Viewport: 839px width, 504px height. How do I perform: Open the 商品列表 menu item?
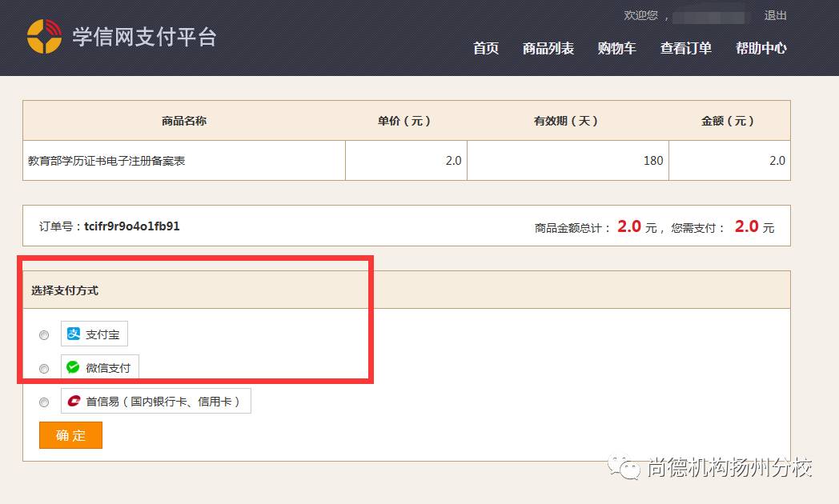click(x=548, y=48)
